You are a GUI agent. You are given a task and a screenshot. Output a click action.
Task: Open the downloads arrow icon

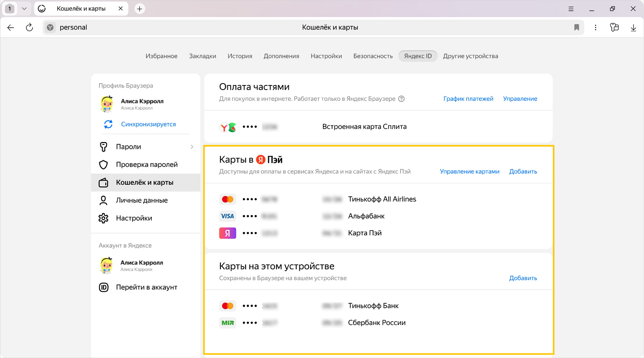tap(633, 28)
